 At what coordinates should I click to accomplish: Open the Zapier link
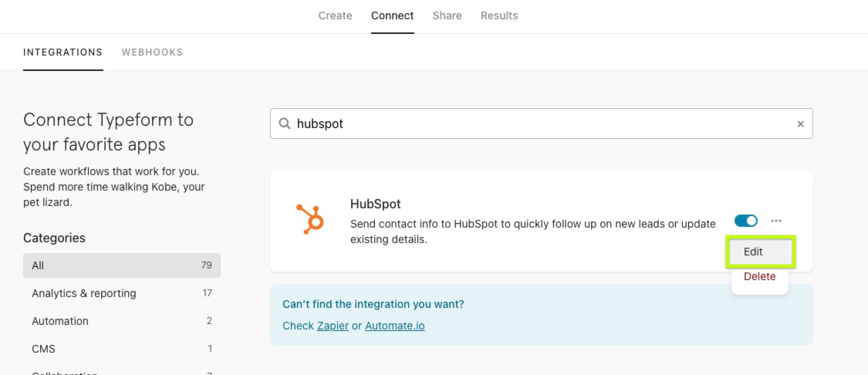pos(333,326)
